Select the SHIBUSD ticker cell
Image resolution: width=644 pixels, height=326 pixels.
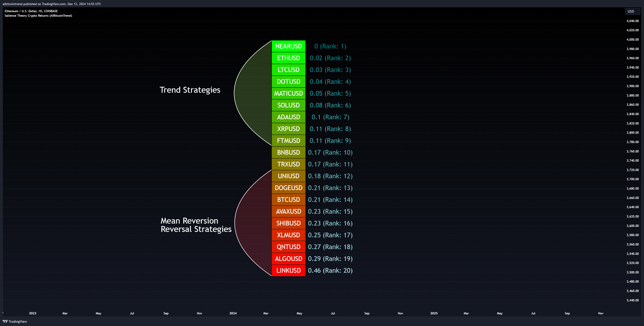tap(288, 223)
